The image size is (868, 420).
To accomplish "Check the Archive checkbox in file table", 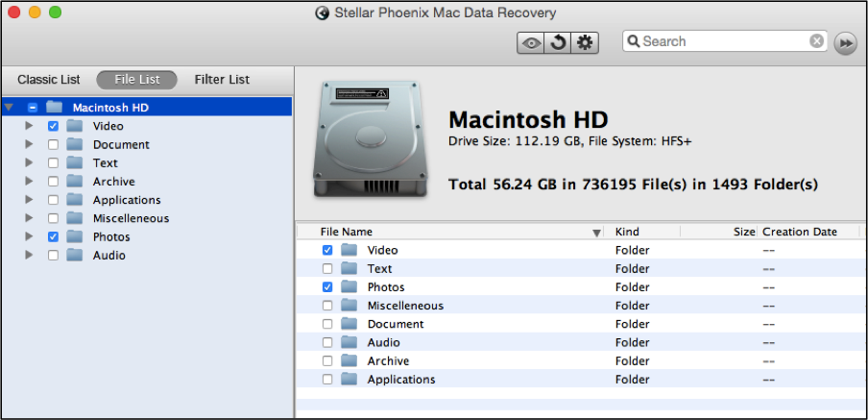I will tap(327, 360).
